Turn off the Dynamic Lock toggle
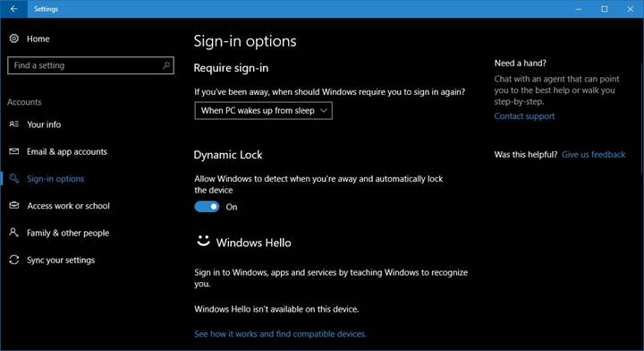The height and width of the screenshot is (351, 644). [x=207, y=207]
